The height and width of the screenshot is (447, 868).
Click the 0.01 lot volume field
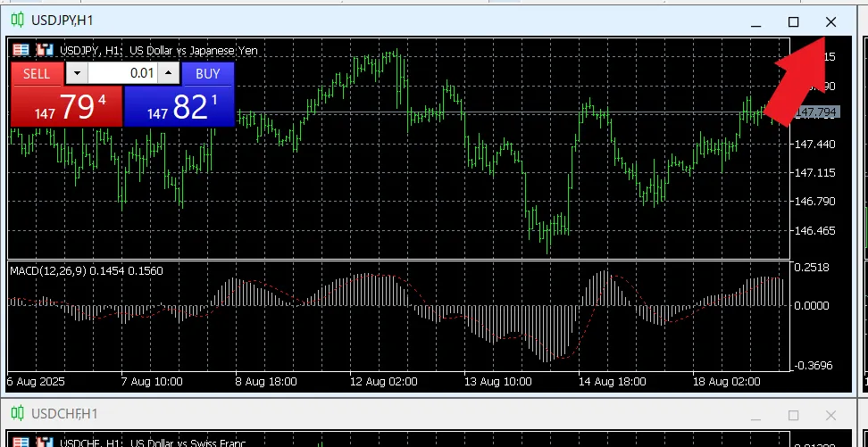(122, 74)
